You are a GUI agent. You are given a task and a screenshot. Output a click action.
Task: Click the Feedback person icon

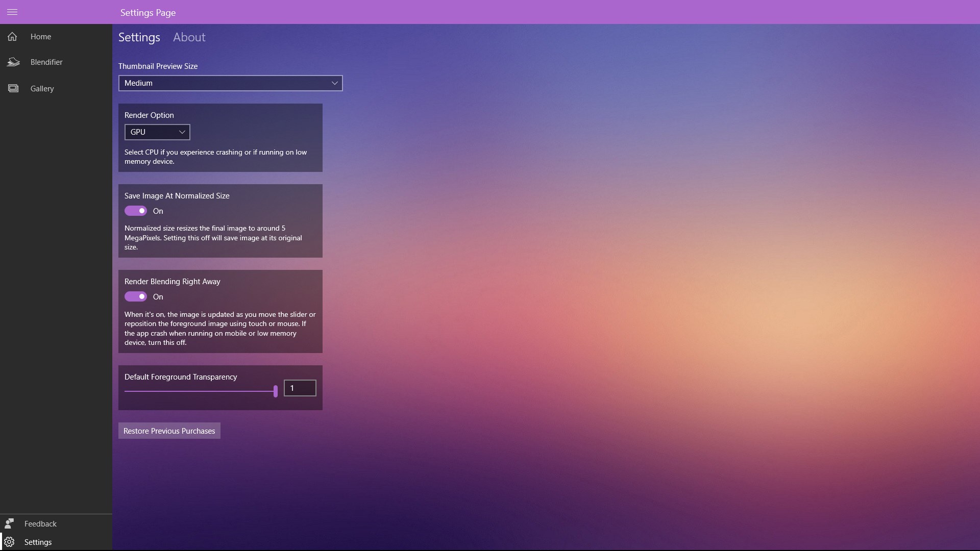(9, 523)
